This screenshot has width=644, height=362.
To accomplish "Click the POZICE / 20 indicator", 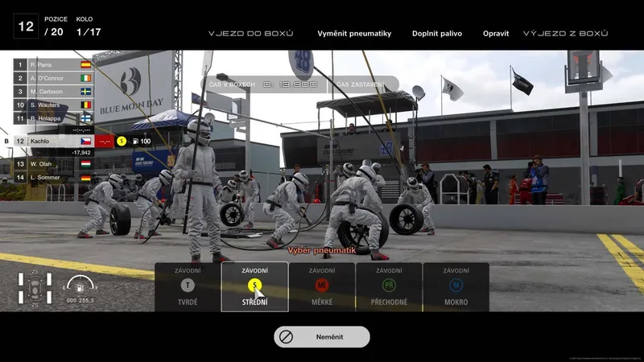I will (56, 27).
